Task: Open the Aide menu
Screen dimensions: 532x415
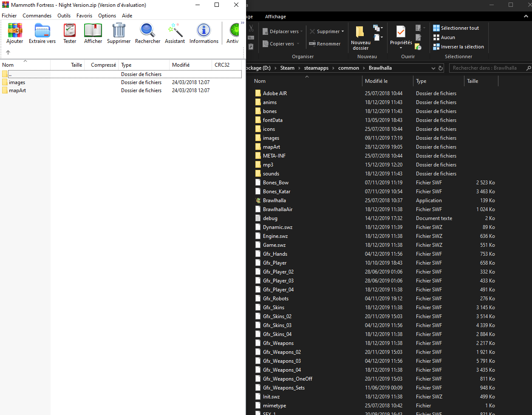Action: (x=127, y=16)
